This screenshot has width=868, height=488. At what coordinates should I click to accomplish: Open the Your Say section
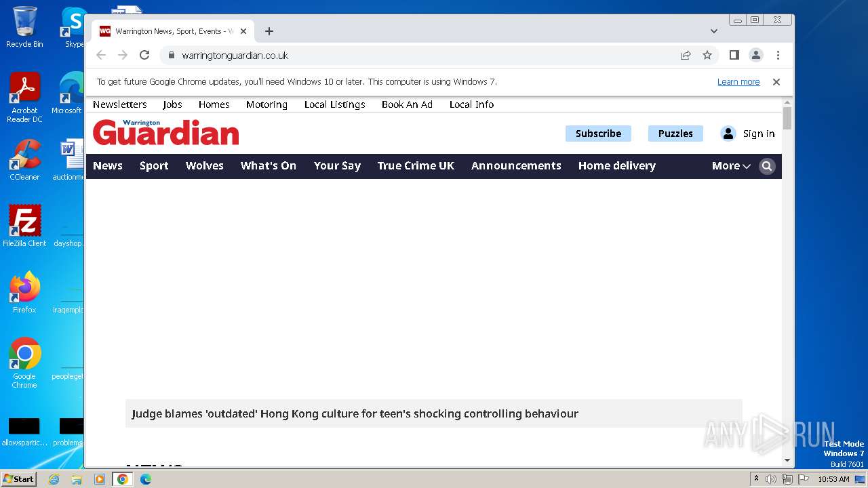337,166
